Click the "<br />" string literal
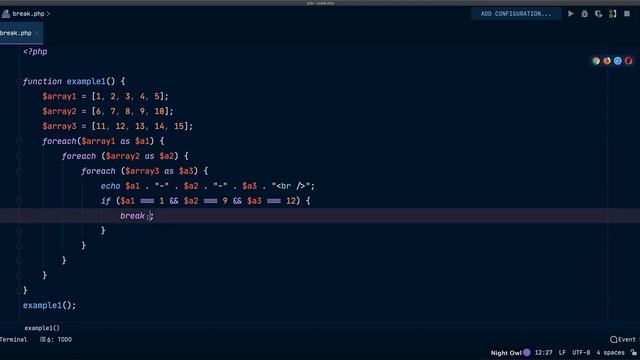This screenshot has width=640, height=360. [291, 186]
